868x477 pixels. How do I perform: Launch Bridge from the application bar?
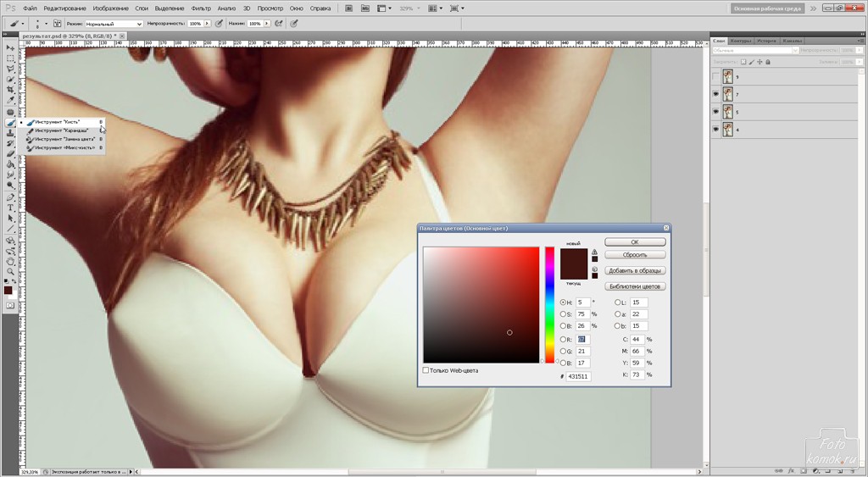349,8
